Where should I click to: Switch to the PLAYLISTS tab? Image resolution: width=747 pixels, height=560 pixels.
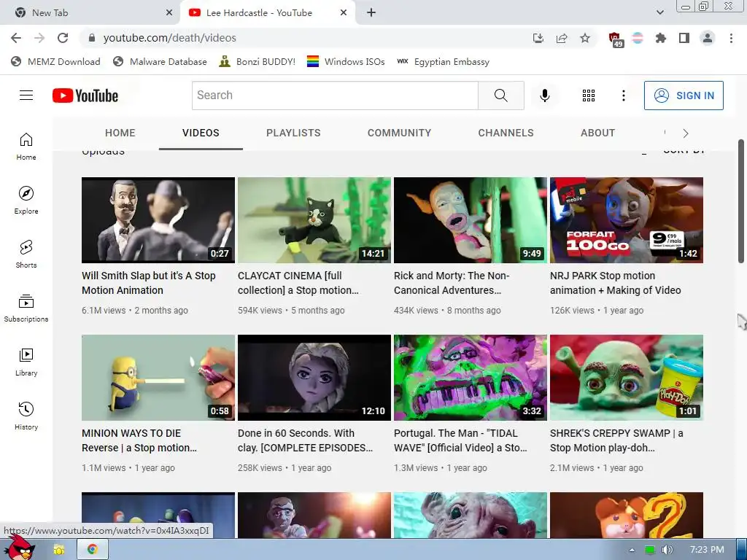(x=293, y=133)
